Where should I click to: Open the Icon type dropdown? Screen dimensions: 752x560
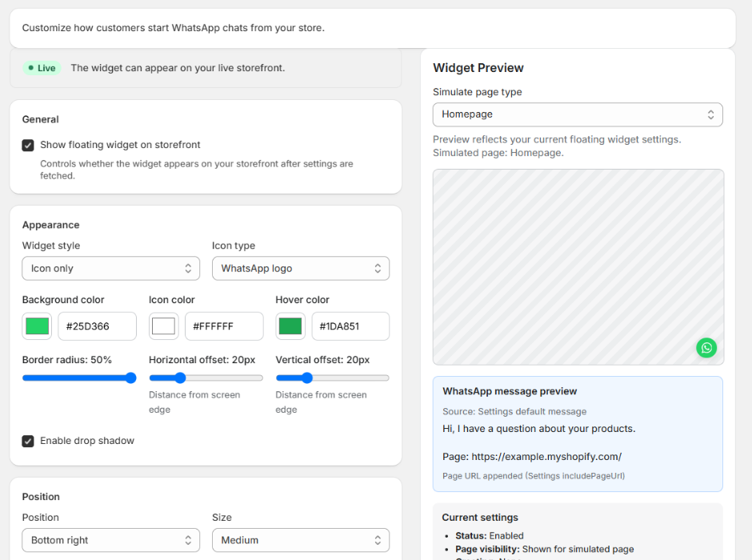(301, 269)
